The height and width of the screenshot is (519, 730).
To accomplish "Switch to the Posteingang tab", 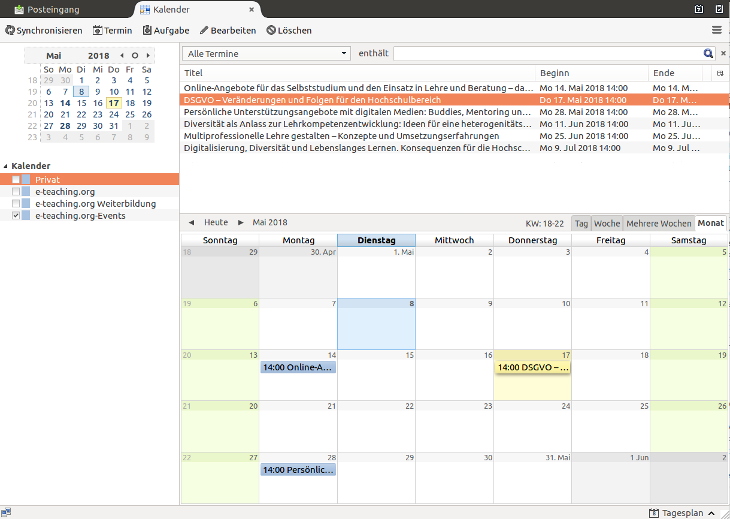I will coord(48,9).
